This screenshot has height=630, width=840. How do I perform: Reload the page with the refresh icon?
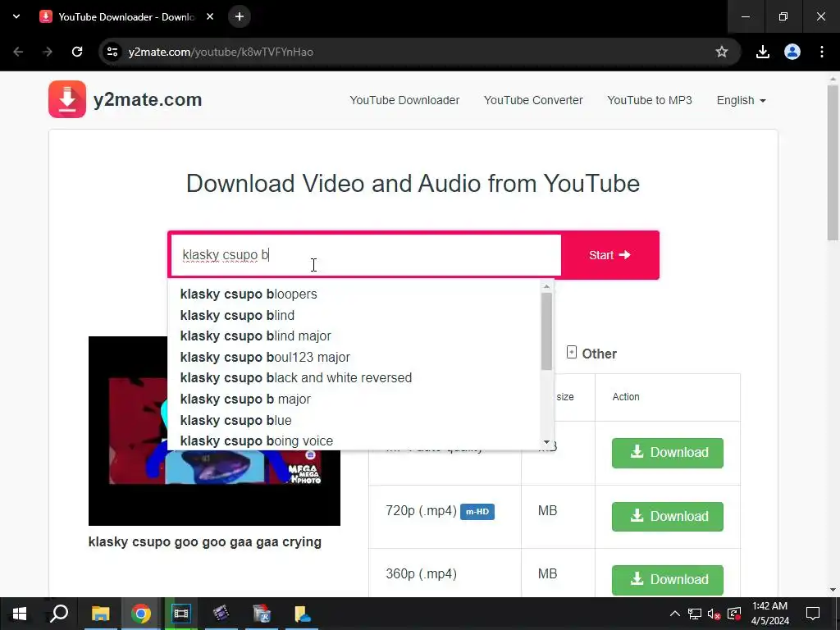77,52
